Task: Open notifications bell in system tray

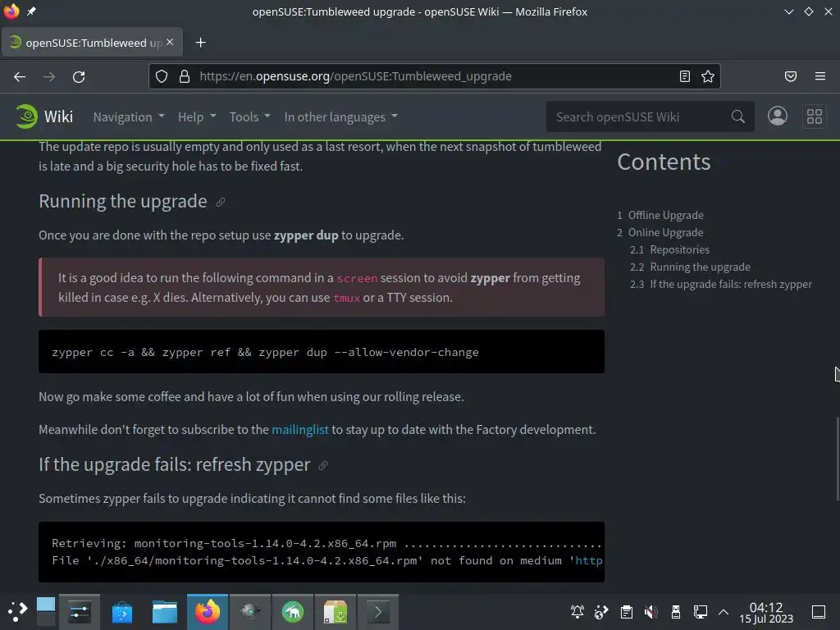Action: (x=577, y=612)
